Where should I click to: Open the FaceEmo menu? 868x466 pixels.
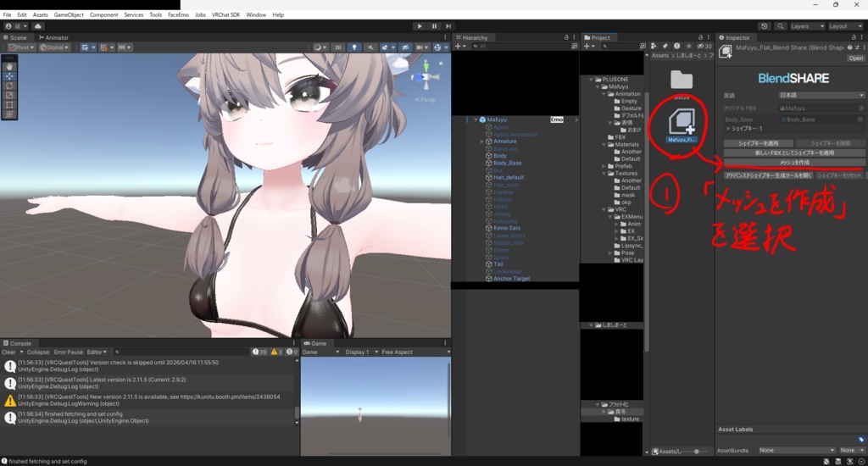[x=178, y=15]
